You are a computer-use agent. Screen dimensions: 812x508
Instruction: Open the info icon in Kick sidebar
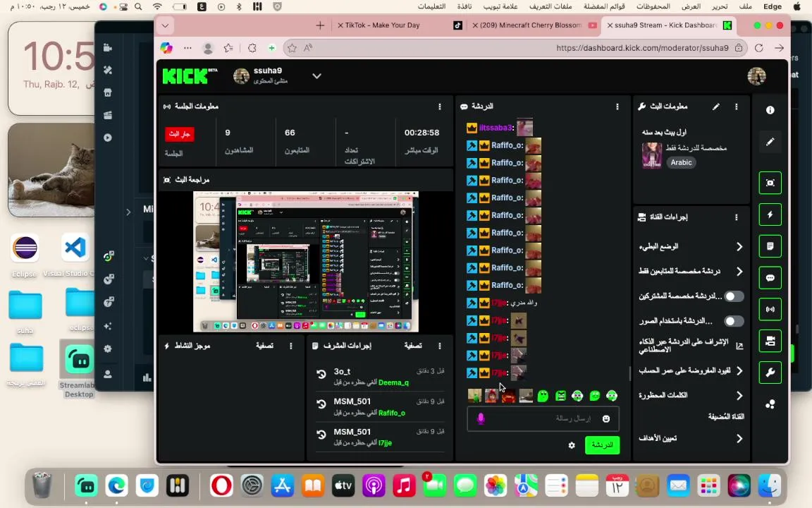[x=770, y=110]
